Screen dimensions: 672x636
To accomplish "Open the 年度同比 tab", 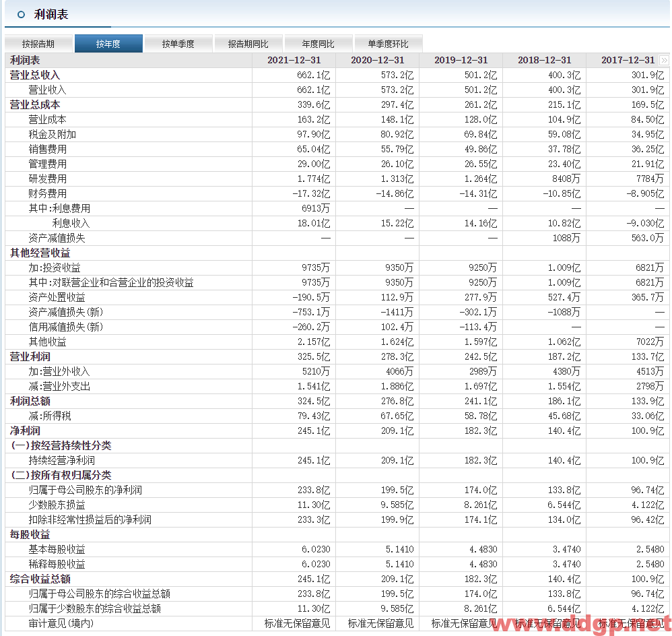I will tap(318, 44).
